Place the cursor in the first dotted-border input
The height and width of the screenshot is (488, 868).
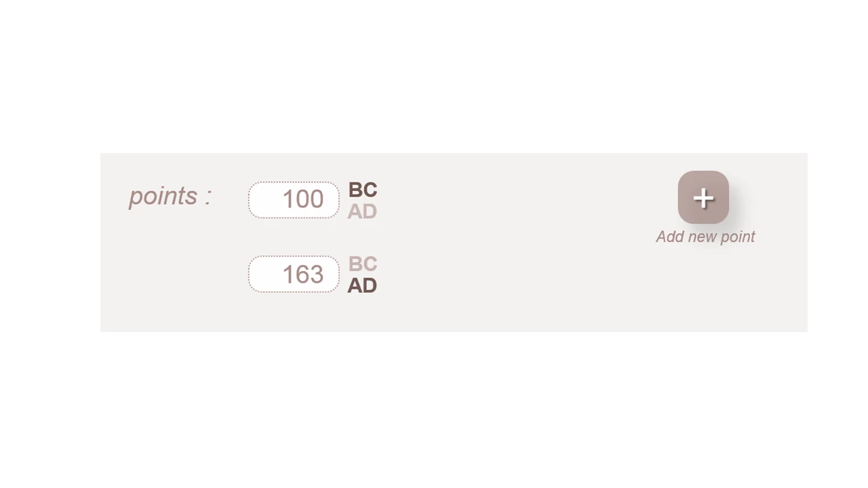294,200
